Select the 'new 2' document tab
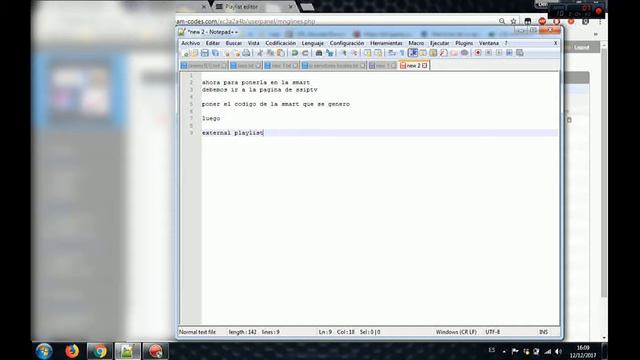The height and width of the screenshot is (360, 640). point(413,65)
